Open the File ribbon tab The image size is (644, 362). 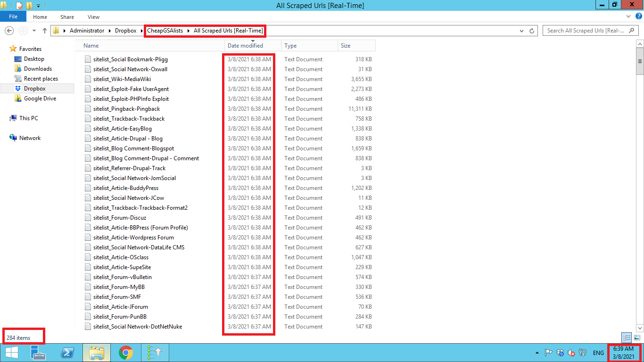13,16
